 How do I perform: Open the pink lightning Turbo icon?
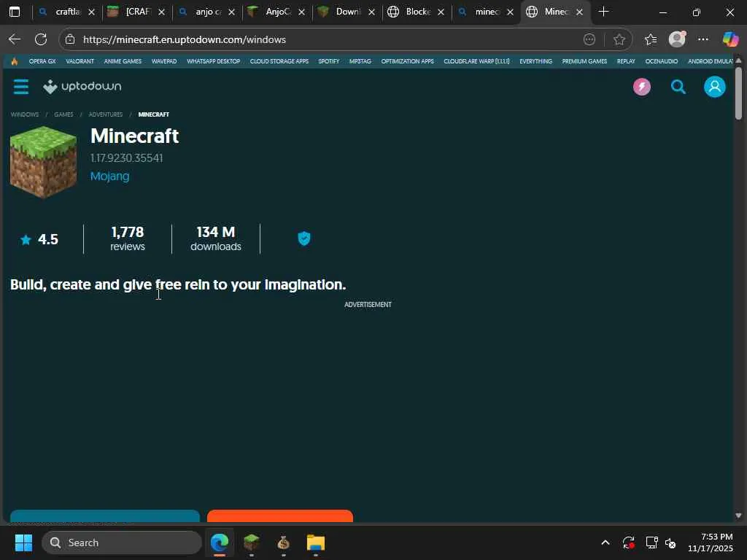click(x=642, y=87)
